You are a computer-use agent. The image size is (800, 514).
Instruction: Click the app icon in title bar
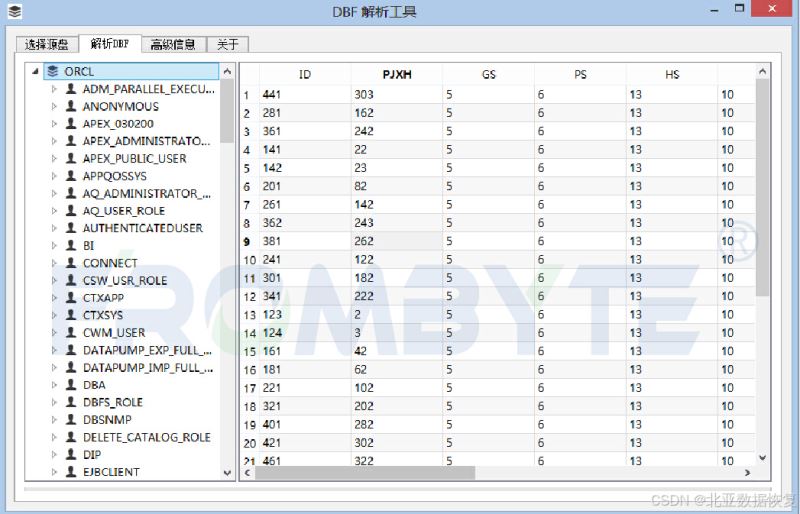(x=14, y=12)
